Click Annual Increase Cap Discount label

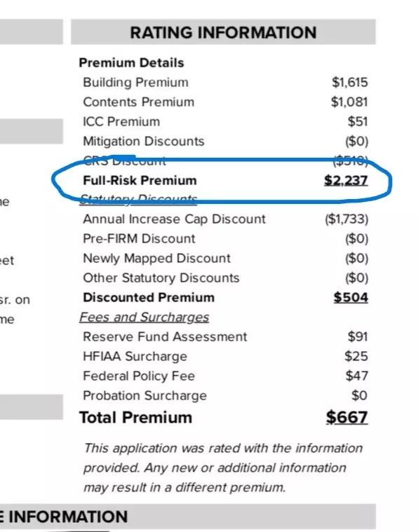click(x=174, y=219)
